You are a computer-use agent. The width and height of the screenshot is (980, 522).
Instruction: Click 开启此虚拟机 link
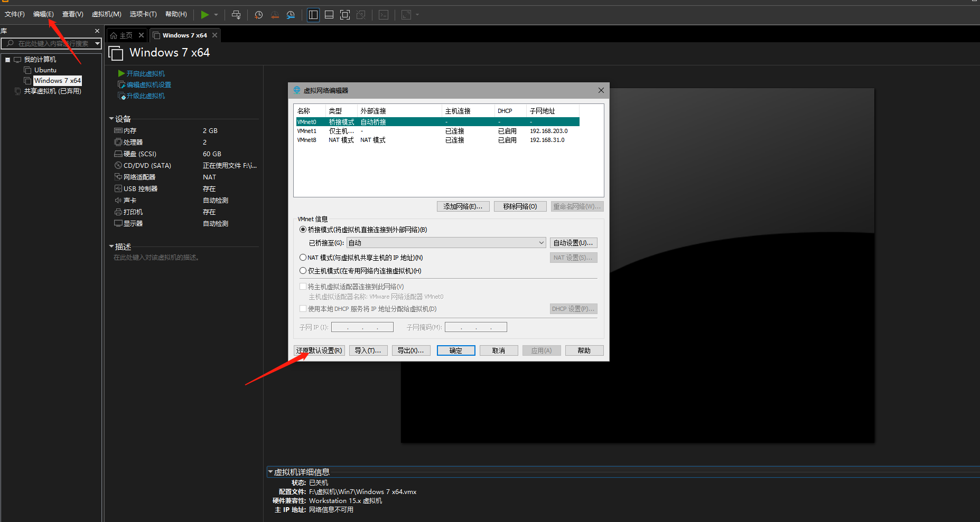pyautogui.click(x=145, y=74)
